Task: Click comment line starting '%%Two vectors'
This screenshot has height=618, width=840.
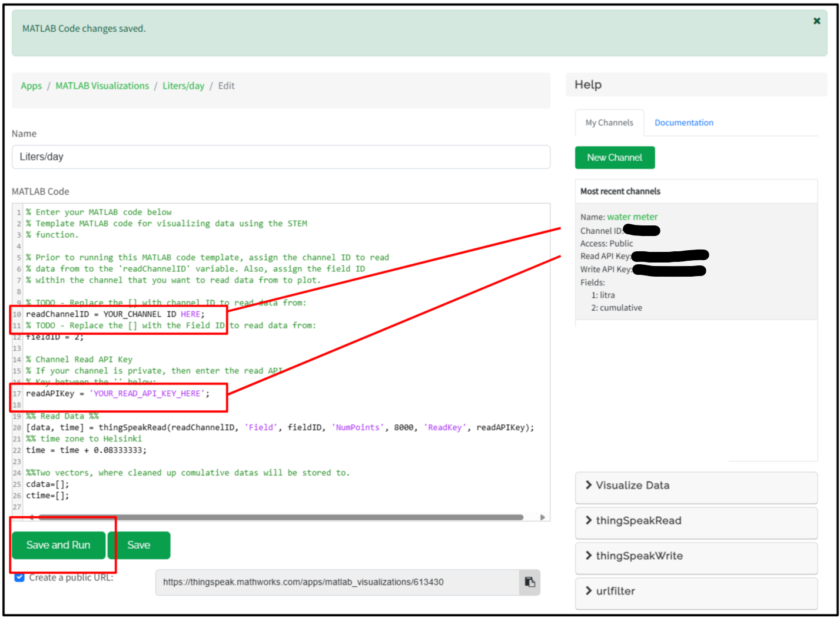Action: pos(188,473)
